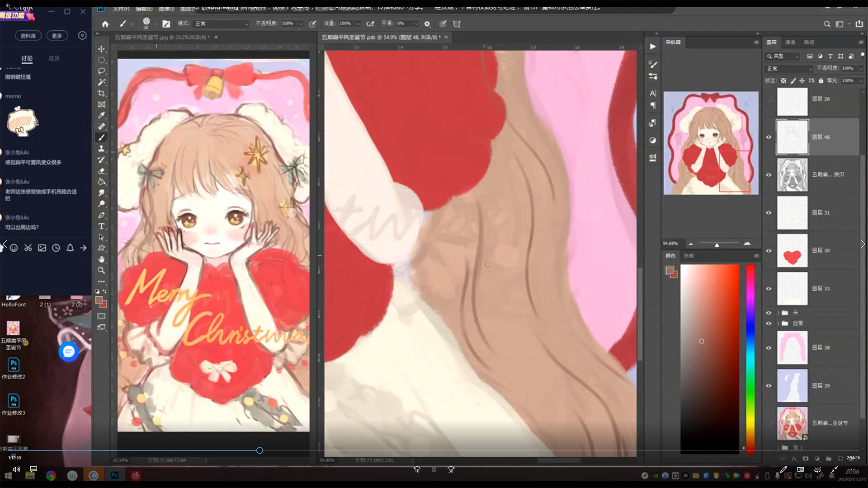Viewport: 868px width, 488px height.
Task: Click the 更多 button in chat panel
Action: coord(57,36)
